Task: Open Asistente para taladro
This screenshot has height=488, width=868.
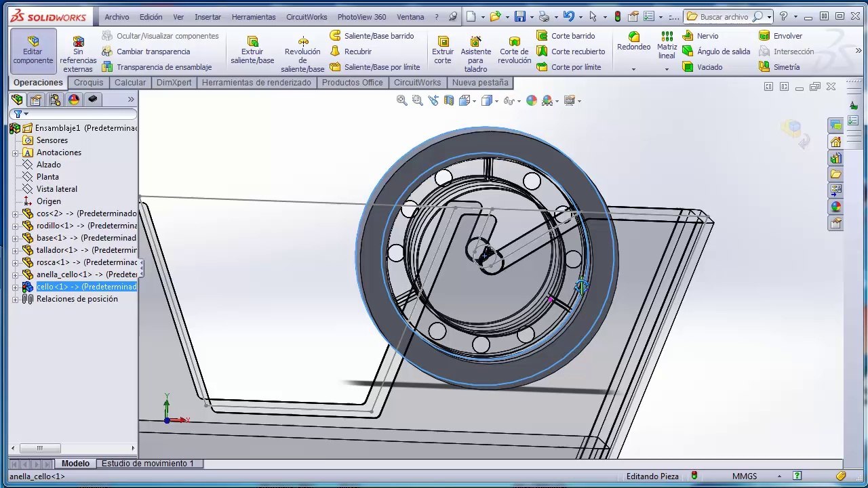Action: click(475, 54)
